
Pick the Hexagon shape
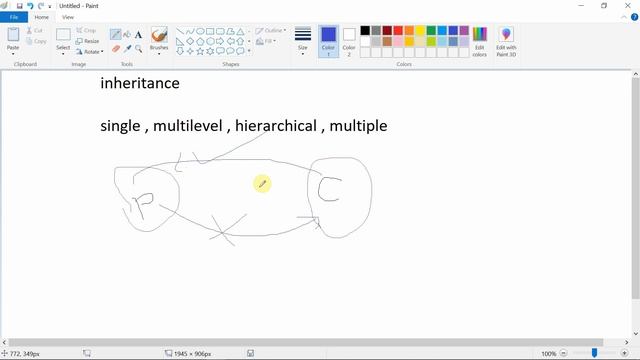click(x=210, y=41)
